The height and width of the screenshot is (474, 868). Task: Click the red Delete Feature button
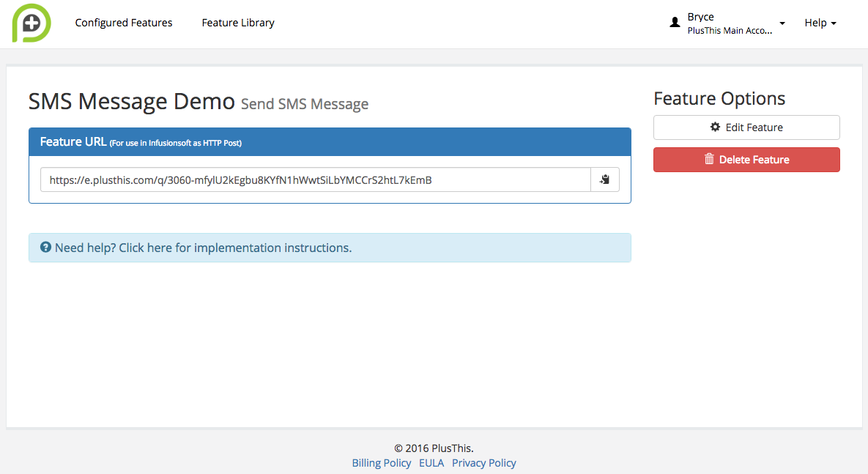point(746,160)
